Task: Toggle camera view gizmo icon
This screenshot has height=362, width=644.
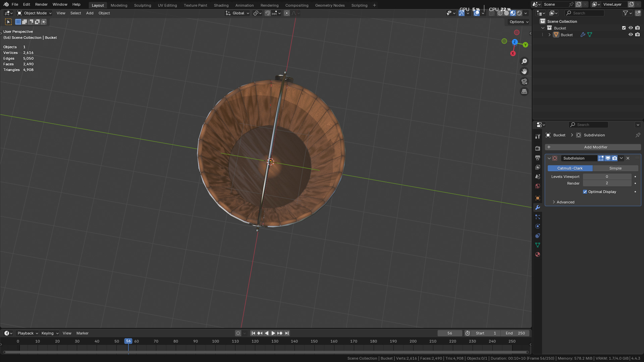Action: pyautogui.click(x=524, y=81)
